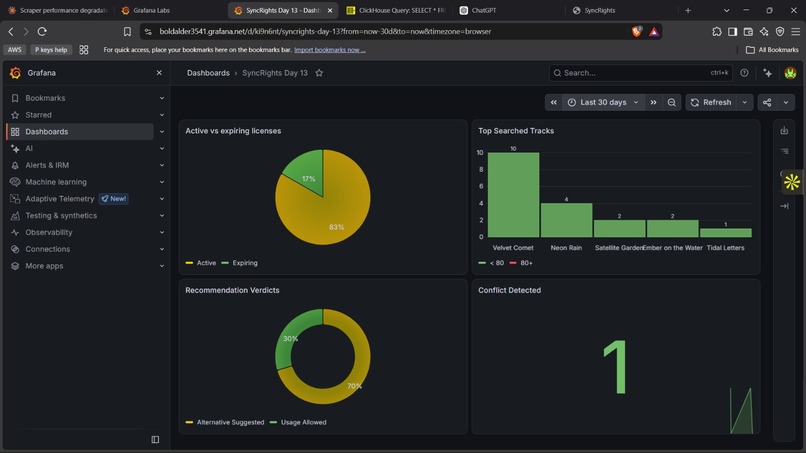Zoom out the time range

[x=672, y=102]
